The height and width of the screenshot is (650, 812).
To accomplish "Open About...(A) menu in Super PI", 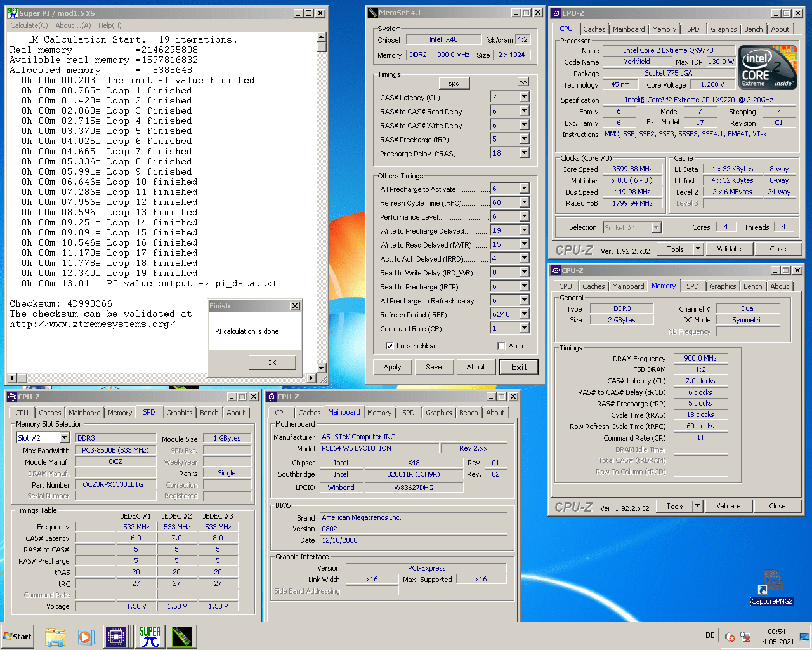I will coord(73,25).
